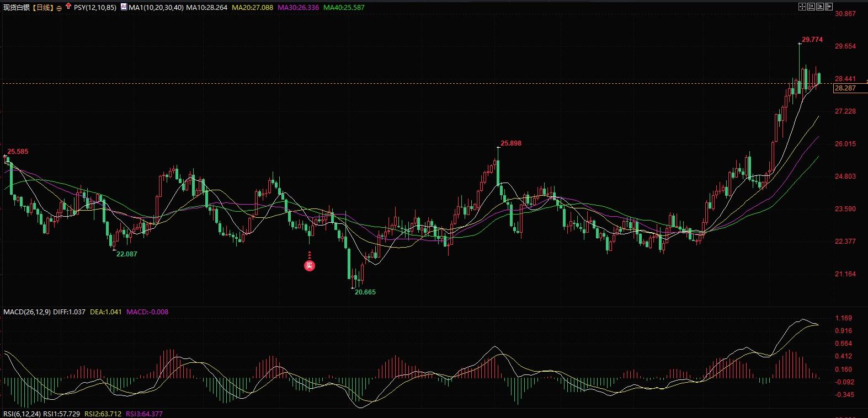Image resolution: width=868 pixels, height=418 pixels.
Task: Click the RSI3:64.377 value label
Action: click(144, 414)
